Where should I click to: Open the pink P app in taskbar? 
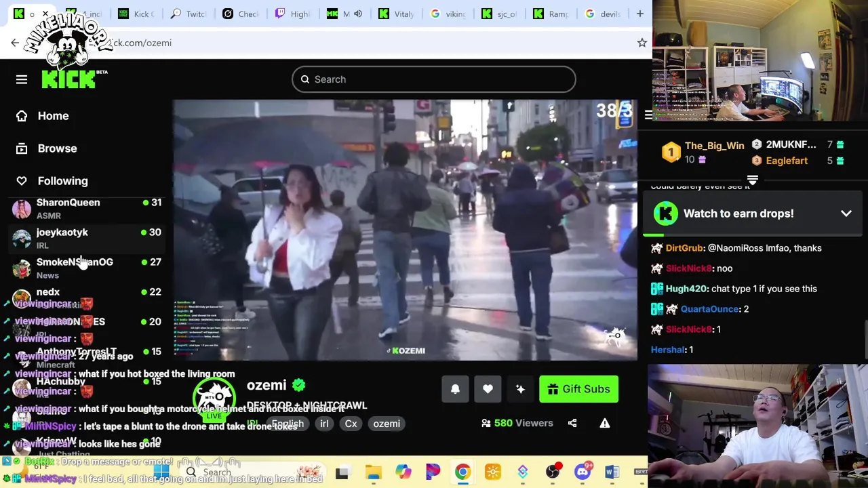(x=433, y=472)
